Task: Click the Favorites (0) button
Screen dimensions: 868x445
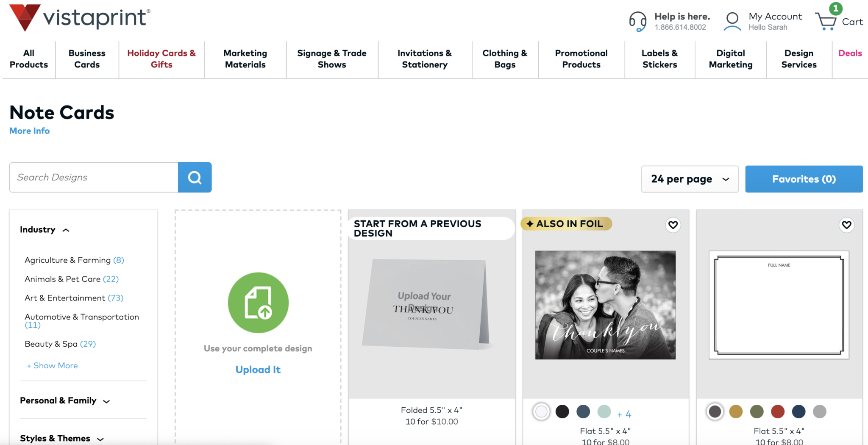Action: point(804,179)
